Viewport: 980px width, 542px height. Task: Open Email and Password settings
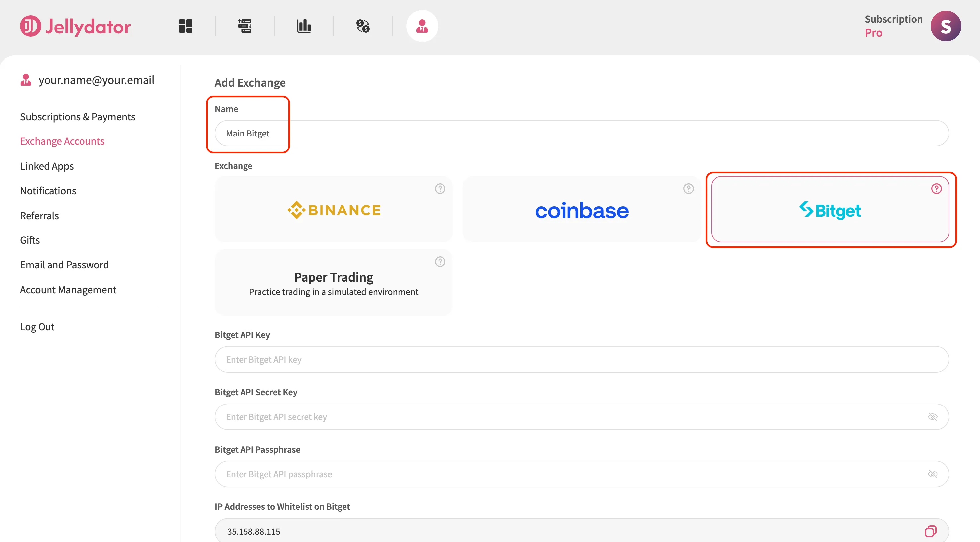64,265
